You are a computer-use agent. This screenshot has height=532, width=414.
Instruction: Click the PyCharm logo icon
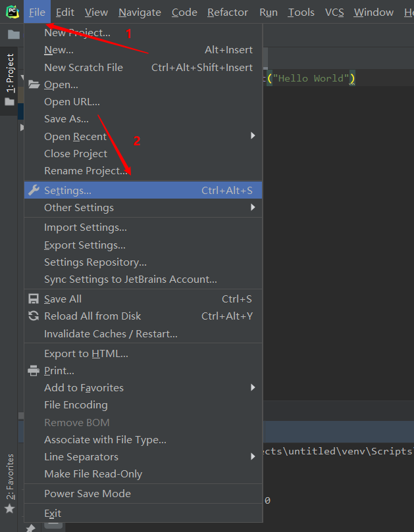(x=12, y=12)
